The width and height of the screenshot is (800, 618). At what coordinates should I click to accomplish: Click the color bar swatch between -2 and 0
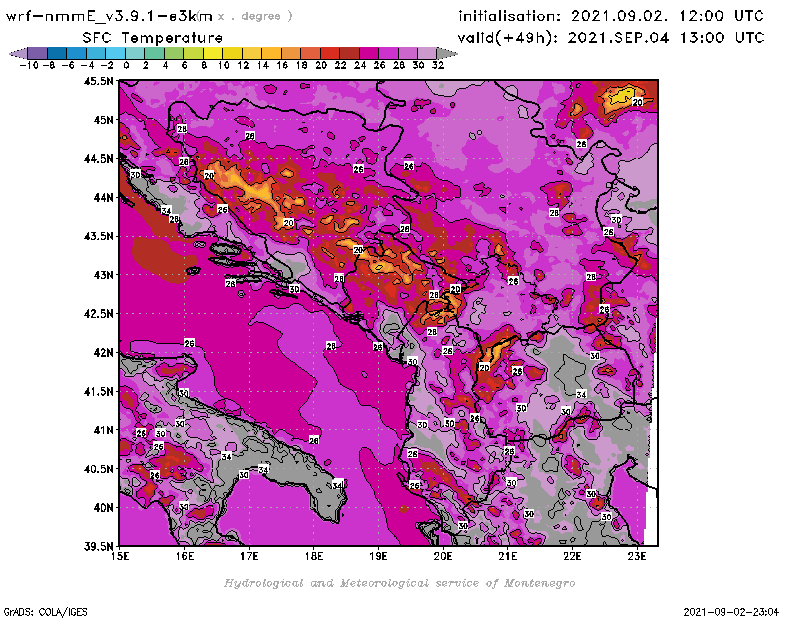116,54
